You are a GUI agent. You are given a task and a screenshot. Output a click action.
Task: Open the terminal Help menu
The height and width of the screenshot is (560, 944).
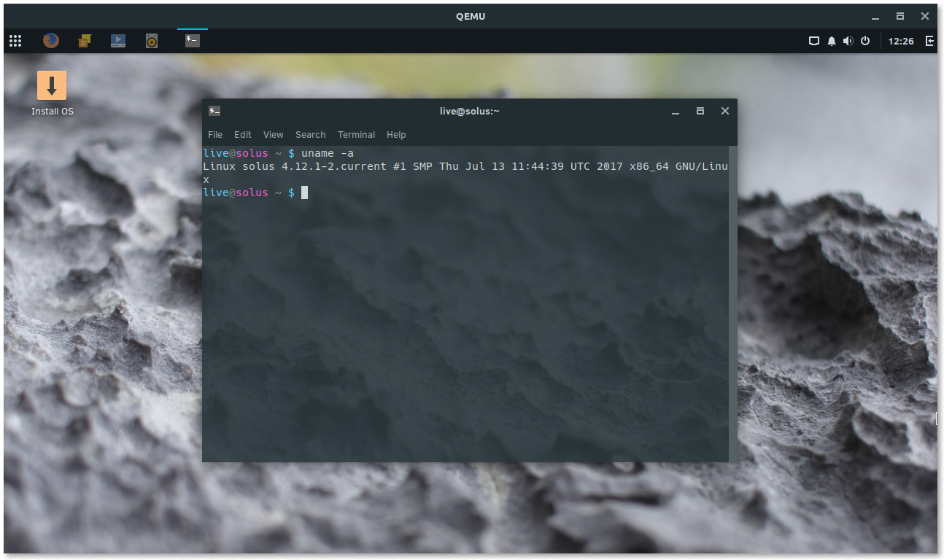pos(396,135)
